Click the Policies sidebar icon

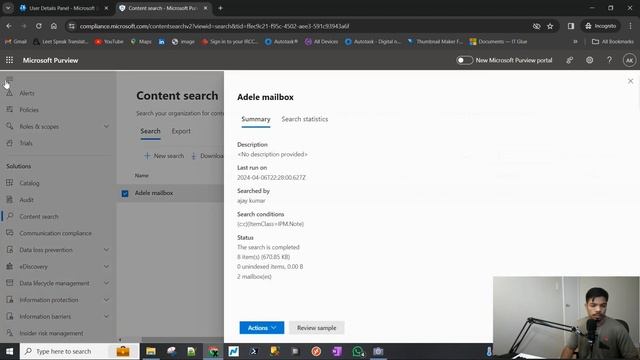click(9, 109)
